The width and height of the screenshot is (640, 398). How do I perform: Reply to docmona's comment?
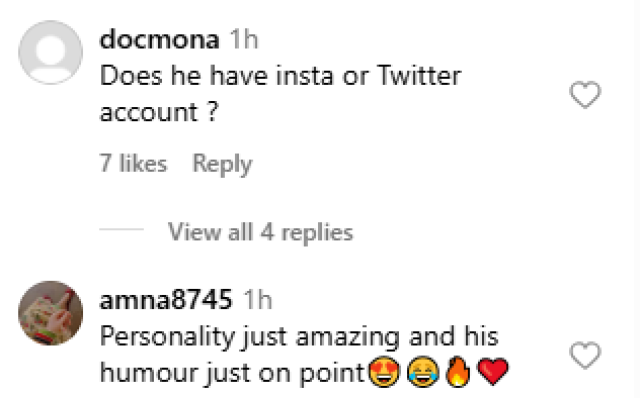(x=222, y=165)
